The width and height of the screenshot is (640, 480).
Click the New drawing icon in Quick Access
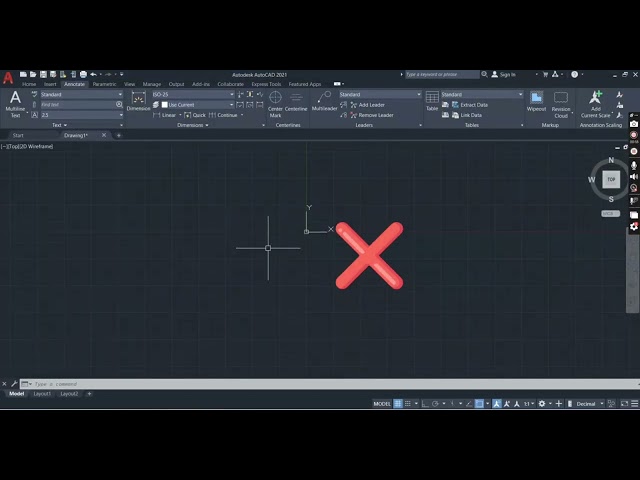click(23, 74)
